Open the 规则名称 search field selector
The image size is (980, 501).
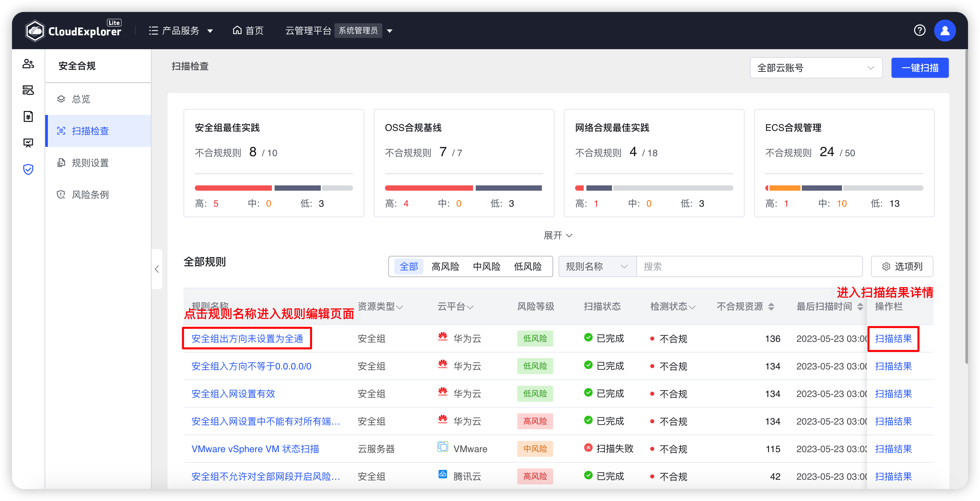coord(597,266)
